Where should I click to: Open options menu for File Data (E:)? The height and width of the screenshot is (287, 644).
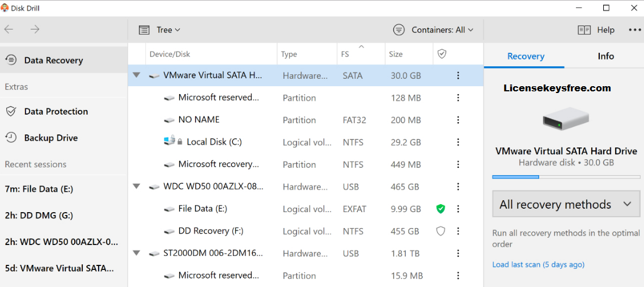(458, 209)
